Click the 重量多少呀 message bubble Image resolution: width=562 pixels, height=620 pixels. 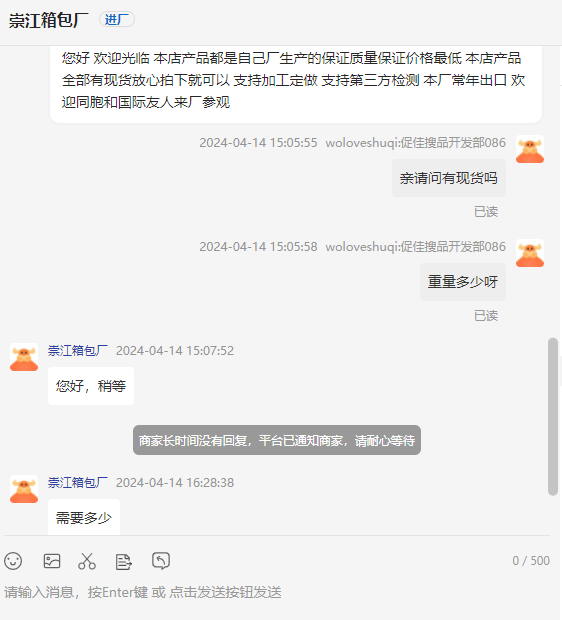point(463,282)
